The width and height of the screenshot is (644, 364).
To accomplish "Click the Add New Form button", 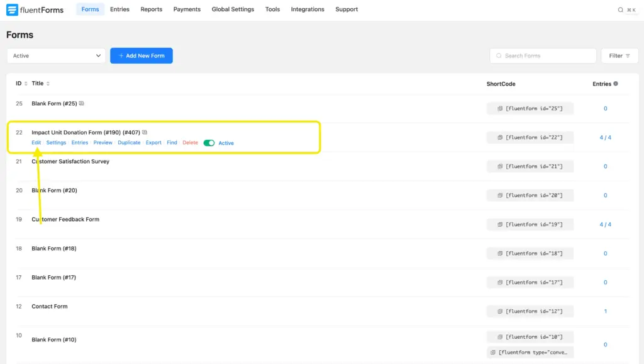I will click(142, 56).
